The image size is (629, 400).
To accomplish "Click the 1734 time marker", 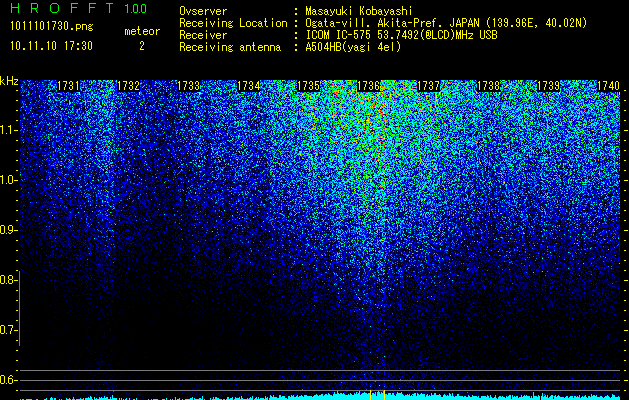I will [249, 86].
